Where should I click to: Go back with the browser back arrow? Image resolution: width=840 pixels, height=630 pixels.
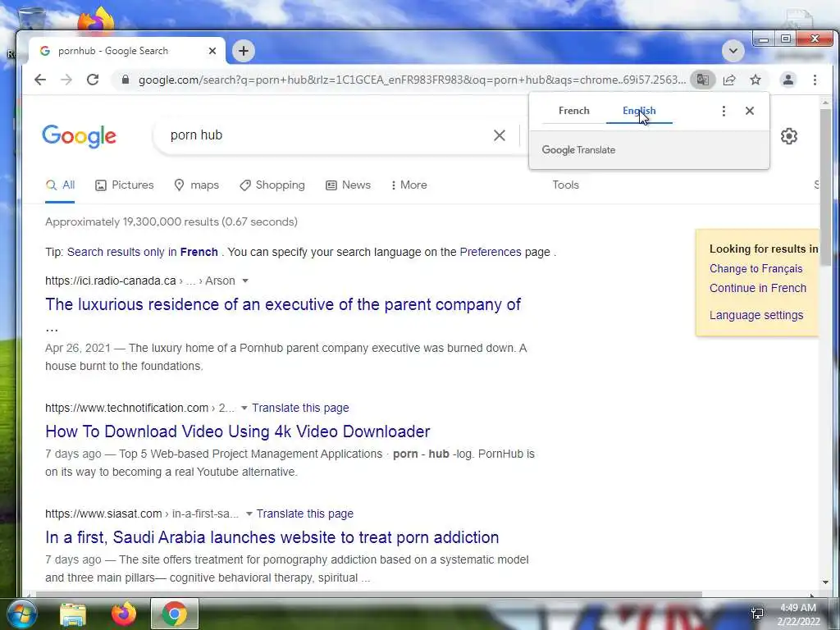[40, 80]
